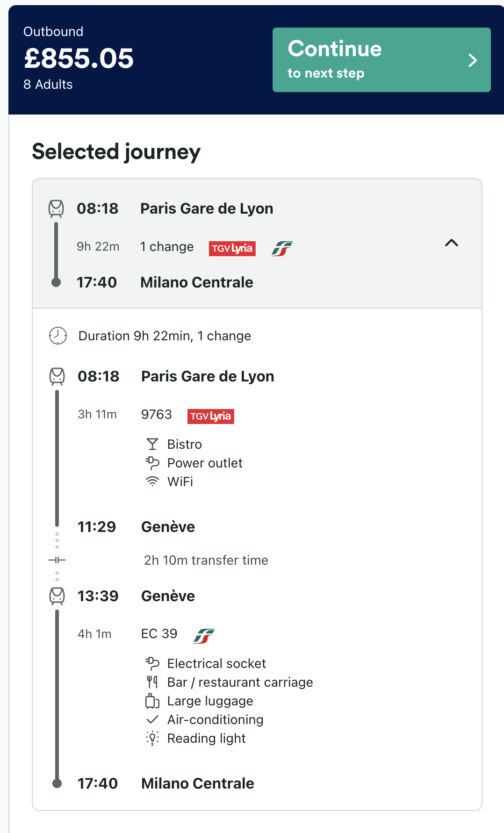Viewport: 504px width, 833px height.
Task: Click the Air-conditioning checkmark icon
Action: coord(152,719)
